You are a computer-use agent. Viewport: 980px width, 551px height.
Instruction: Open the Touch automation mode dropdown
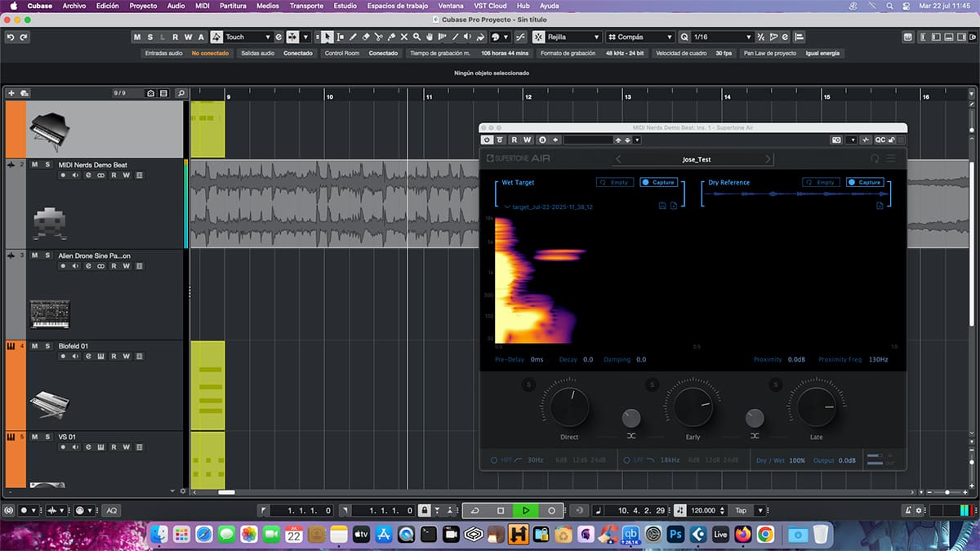[267, 37]
